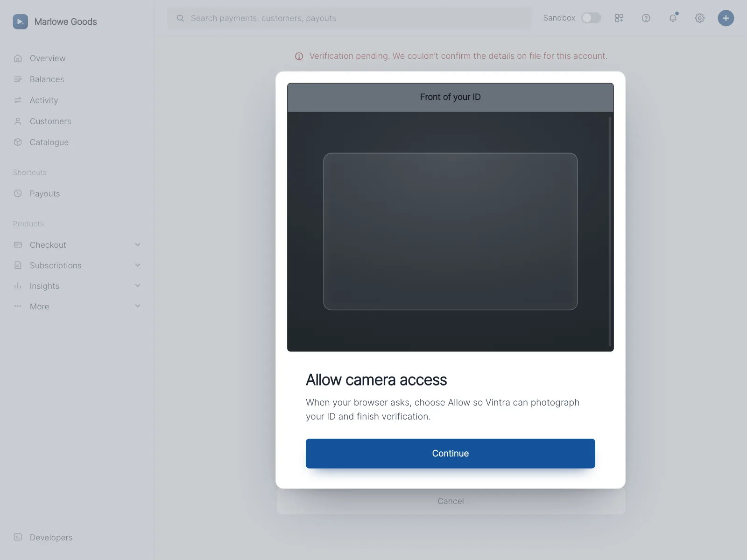Click the 'Front of your ID' header

coord(451,97)
